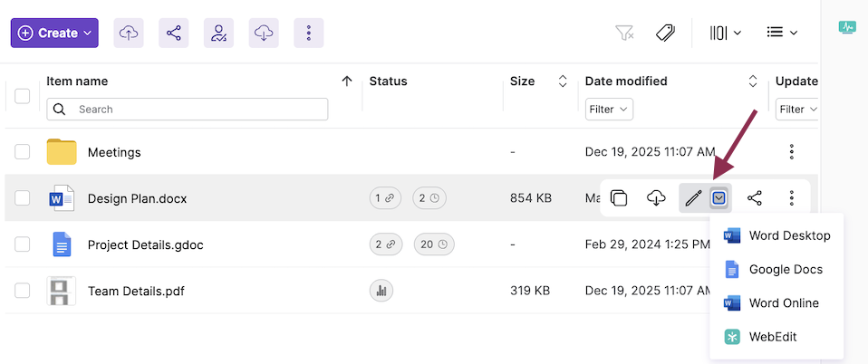Open the more options menu for Meetings

(792, 152)
